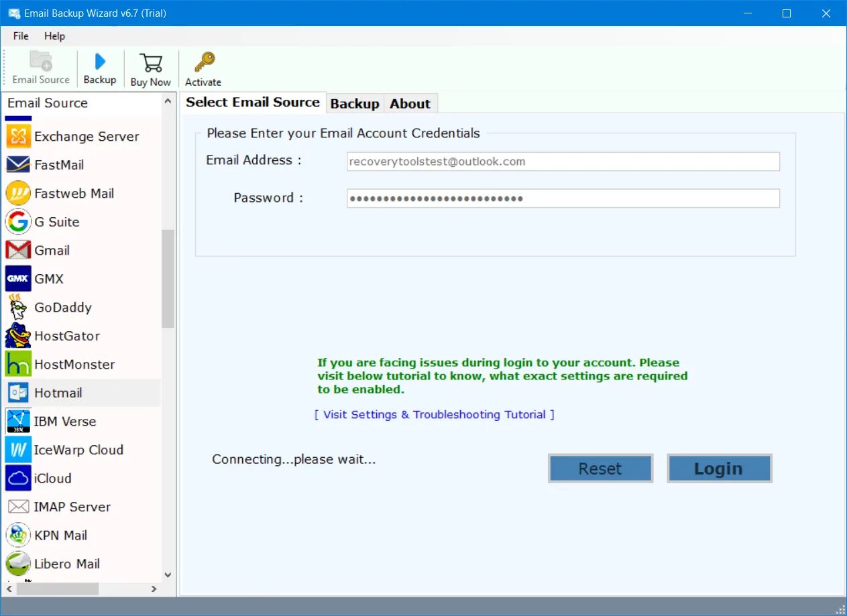
Task: Select the Exchange Server text row
Action: (87, 136)
